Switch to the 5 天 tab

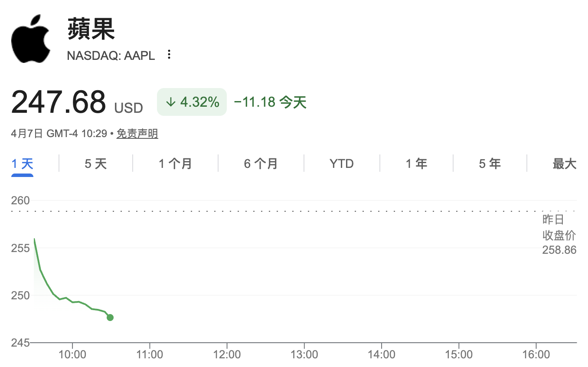95,164
